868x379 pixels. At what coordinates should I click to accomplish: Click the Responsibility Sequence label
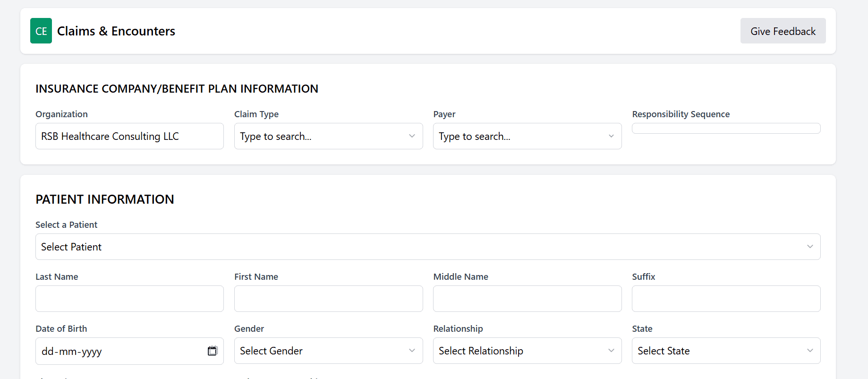[x=681, y=114]
